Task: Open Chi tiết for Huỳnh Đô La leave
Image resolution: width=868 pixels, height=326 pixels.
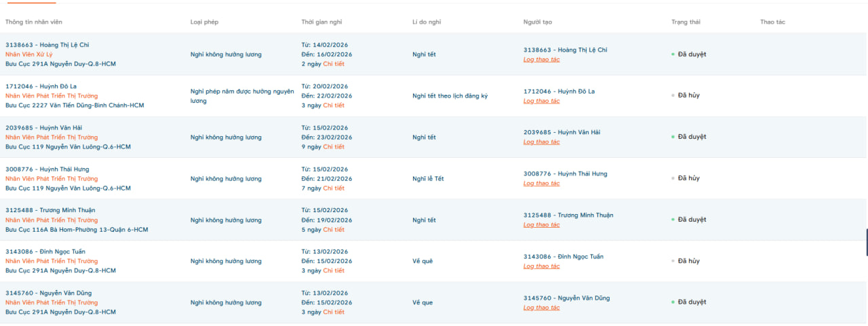Action: [x=334, y=106]
